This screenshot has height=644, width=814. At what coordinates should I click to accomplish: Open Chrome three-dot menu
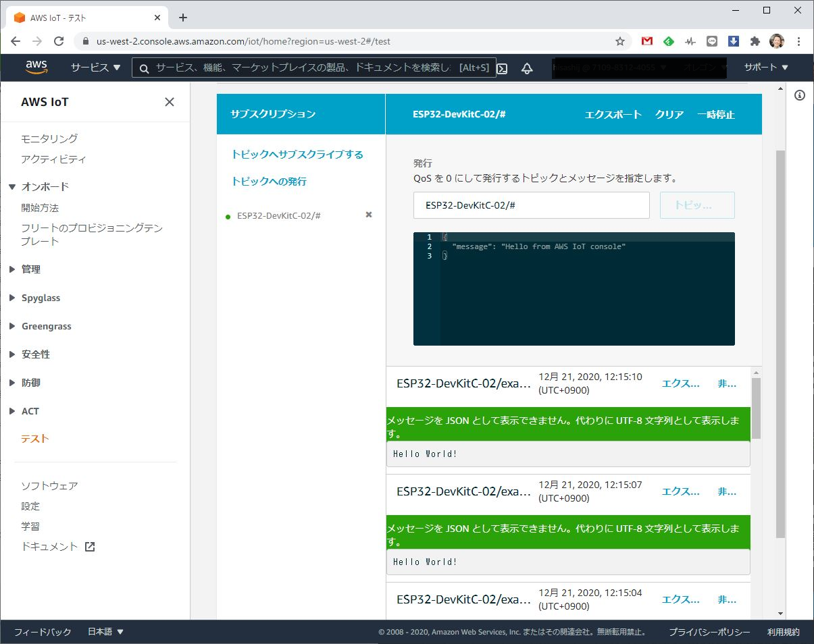click(x=798, y=41)
